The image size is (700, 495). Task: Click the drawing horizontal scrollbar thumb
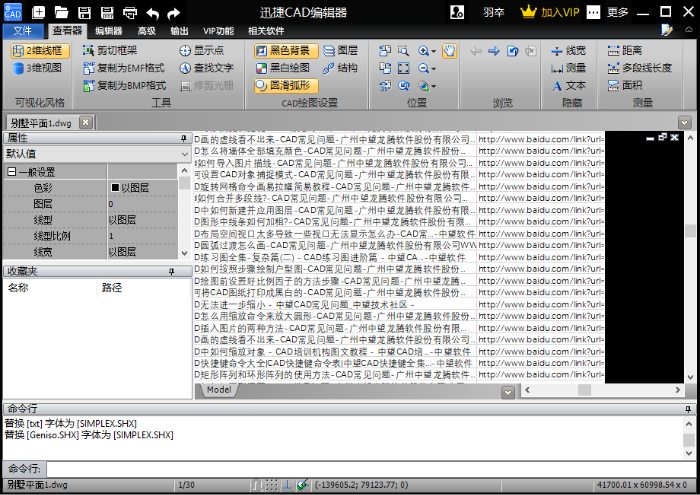point(584,390)
